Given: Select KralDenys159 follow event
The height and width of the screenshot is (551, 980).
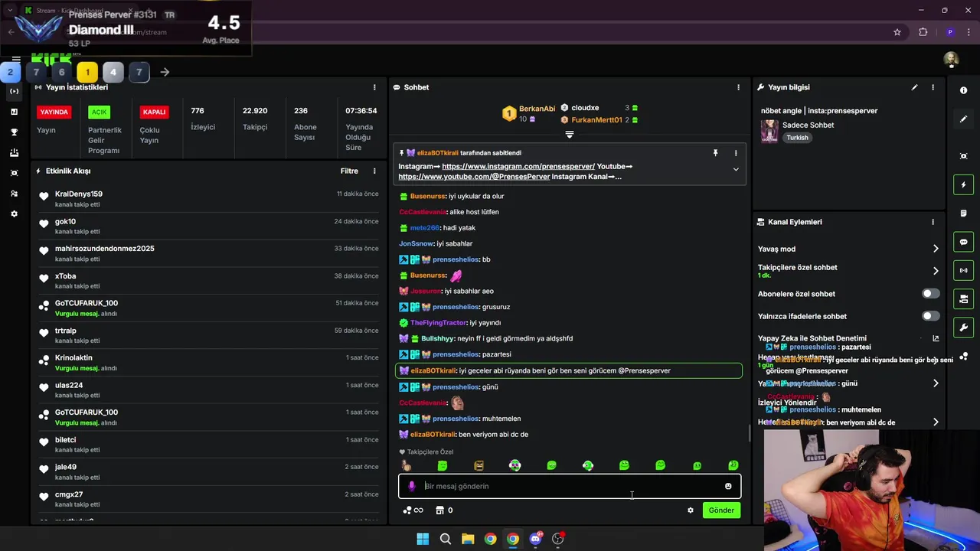Looking at the screenshot, I should 209,199.
